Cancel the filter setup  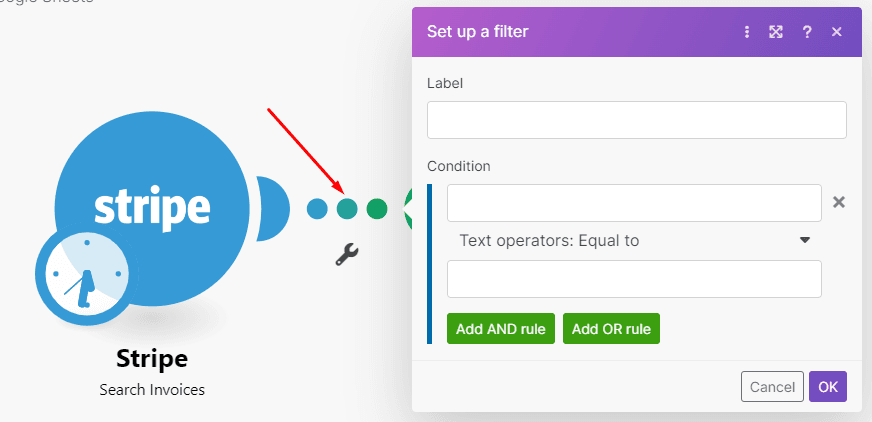point(772,387)
